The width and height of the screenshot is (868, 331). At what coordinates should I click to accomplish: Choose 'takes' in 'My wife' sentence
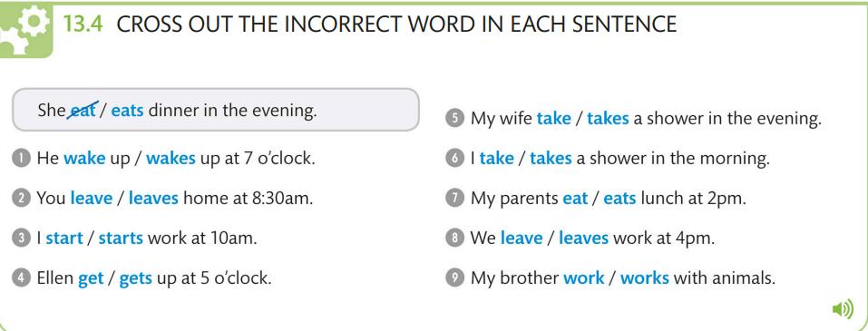(608, 119)
